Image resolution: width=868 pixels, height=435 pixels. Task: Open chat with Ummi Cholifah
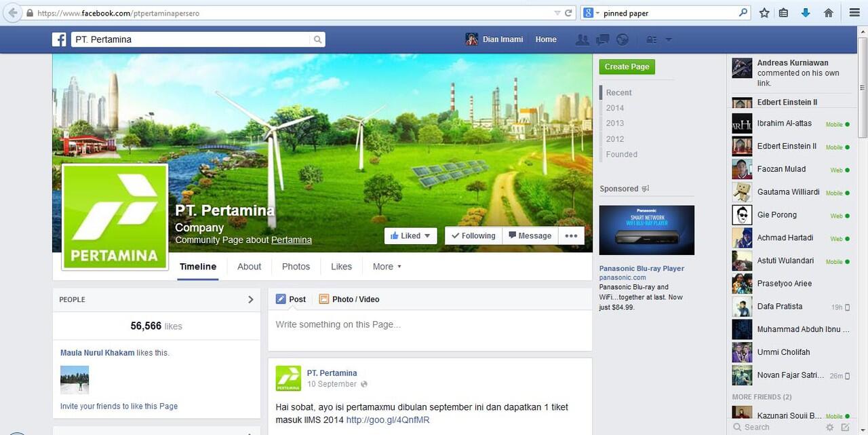coord(790,352)
